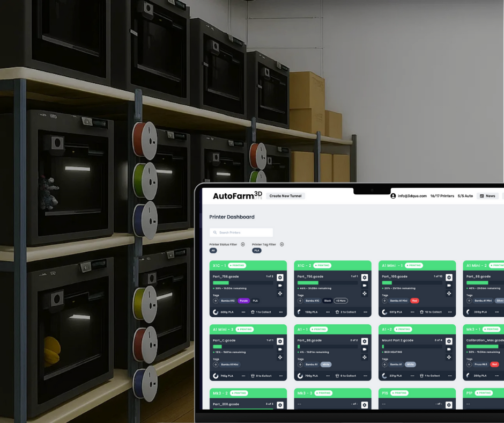Open 507g PLA options on A1 Mini - 1
The height and width of the screenshot is (423, 504).
[x=412, y=312]
